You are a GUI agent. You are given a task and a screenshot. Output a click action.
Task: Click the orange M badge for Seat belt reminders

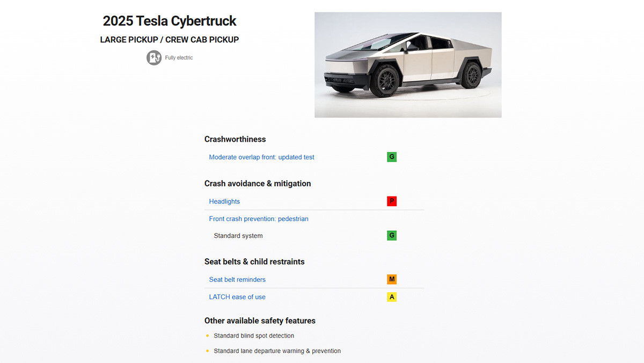click(392, 279)
